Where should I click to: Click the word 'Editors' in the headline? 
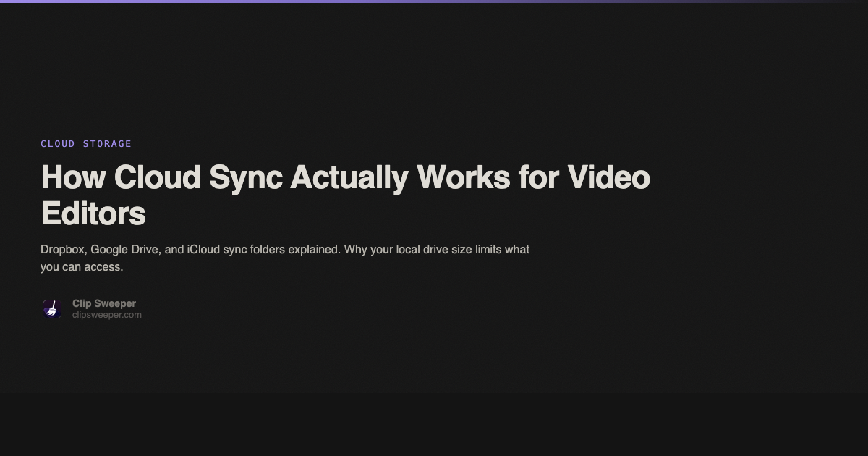click(93, 214)
